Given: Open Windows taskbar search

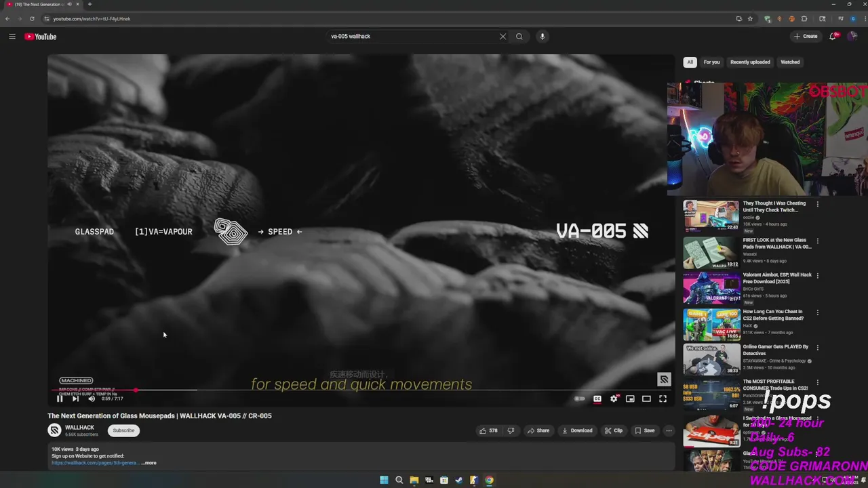Looking at the screenshot, I should click(399, 480).
